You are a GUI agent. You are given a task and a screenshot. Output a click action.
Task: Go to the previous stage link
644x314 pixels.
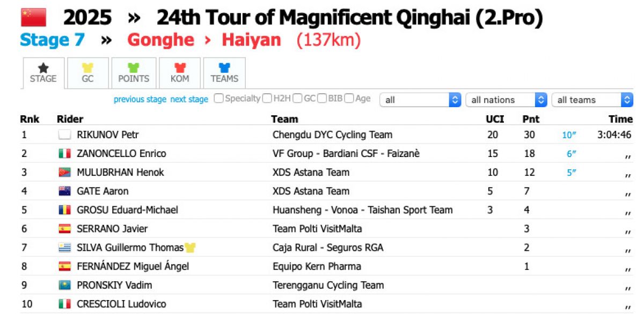[140, 100]
